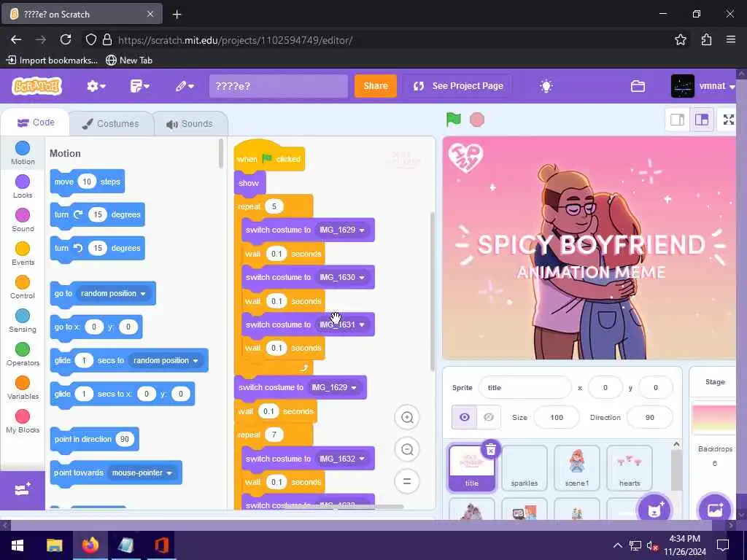This screenshot has height=560, width=747.
Task: Click the project title field
Action: point(279,86)
